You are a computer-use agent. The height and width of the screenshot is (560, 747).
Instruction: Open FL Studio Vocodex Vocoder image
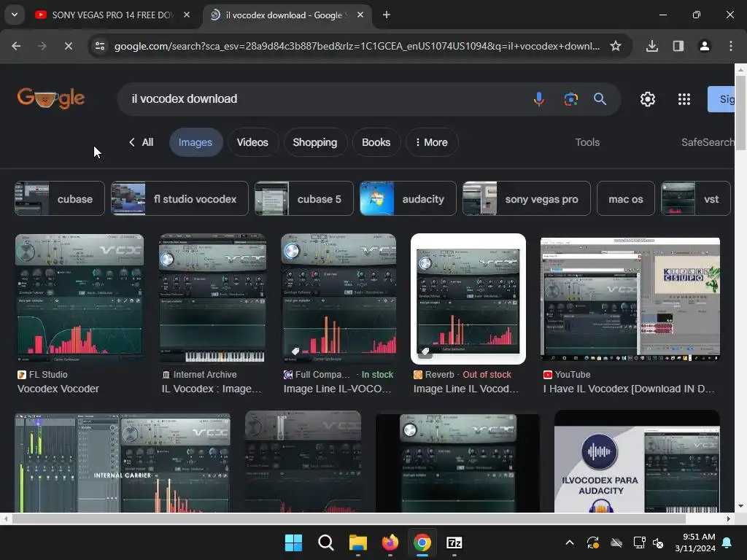80,299
